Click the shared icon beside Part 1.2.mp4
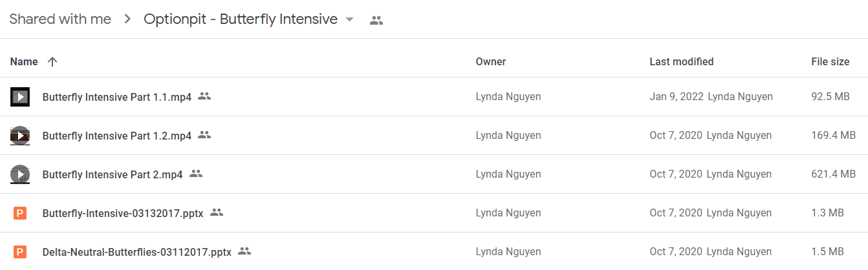This screenshot has width=868, height=270. click(204, 135)
